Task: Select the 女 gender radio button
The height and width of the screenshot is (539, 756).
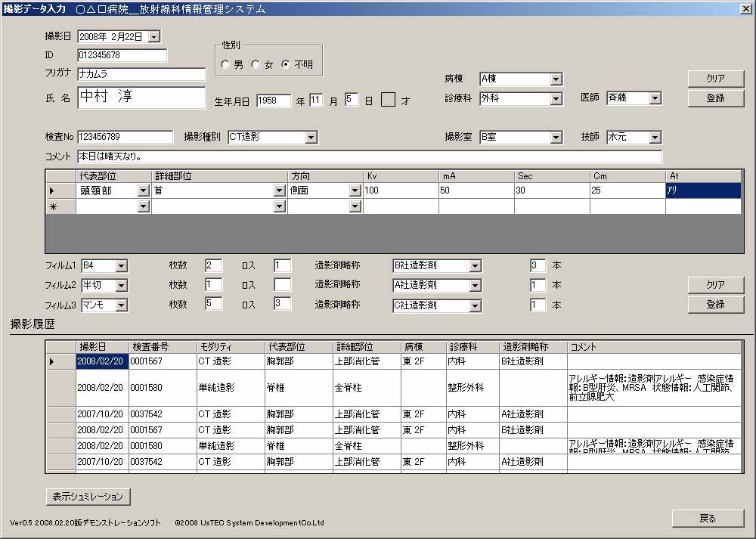Action: tap(256, 65)
